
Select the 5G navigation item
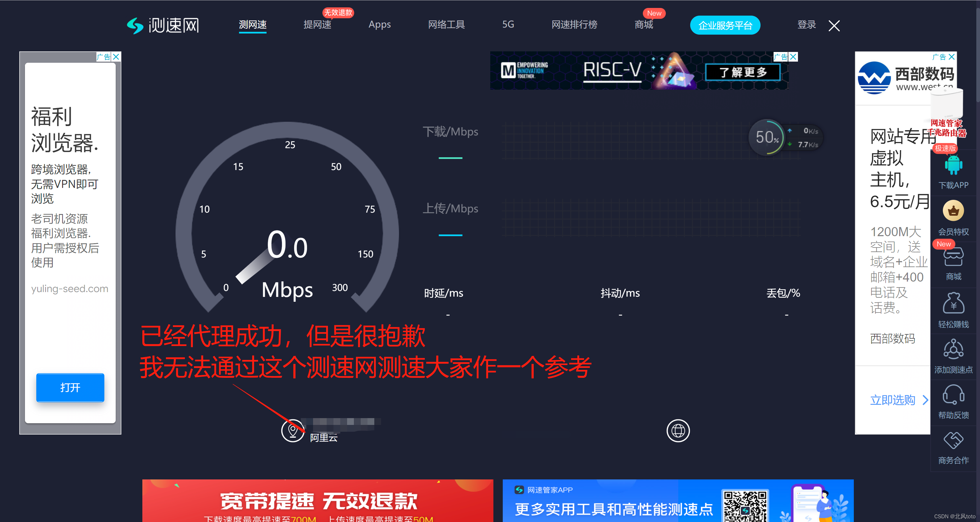[508, 25]
